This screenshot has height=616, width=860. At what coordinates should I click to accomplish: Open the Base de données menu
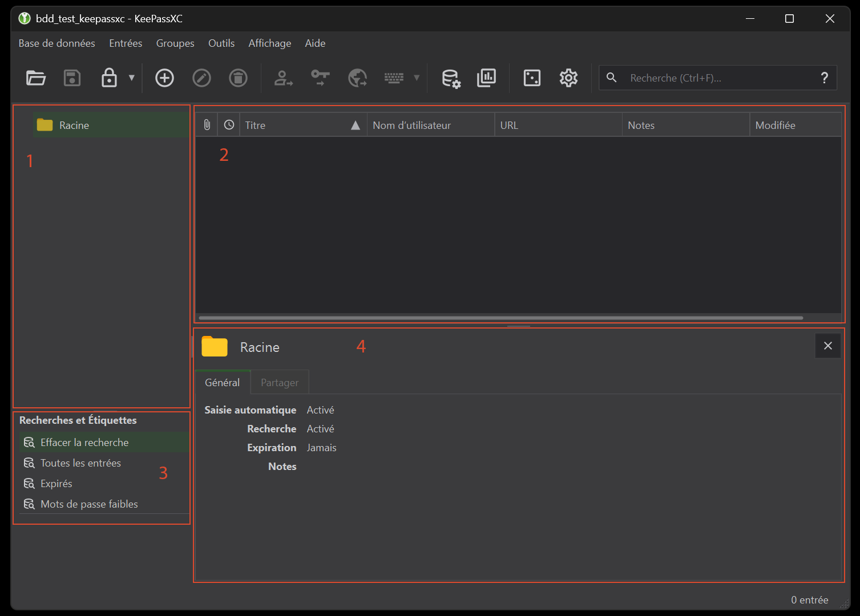[x=57, y=43]
